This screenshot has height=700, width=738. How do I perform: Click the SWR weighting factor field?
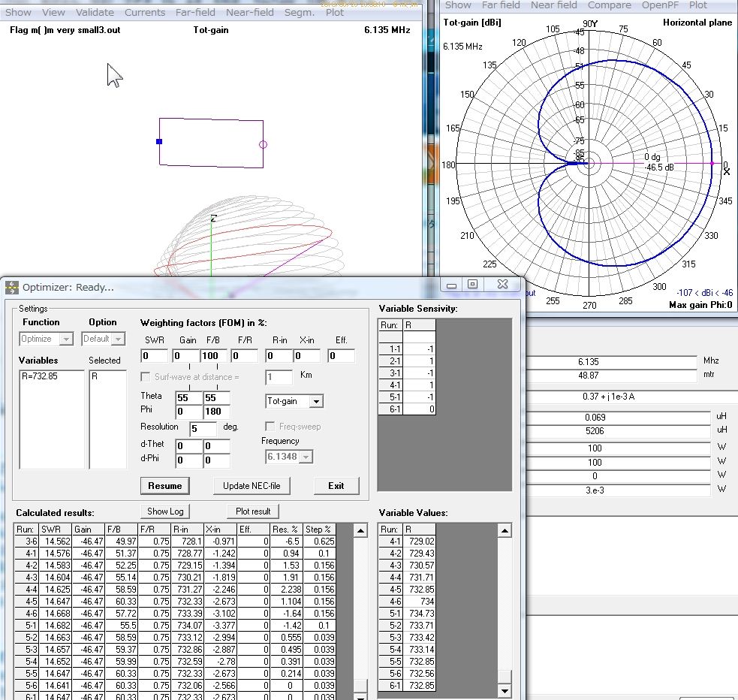(155, 356)
